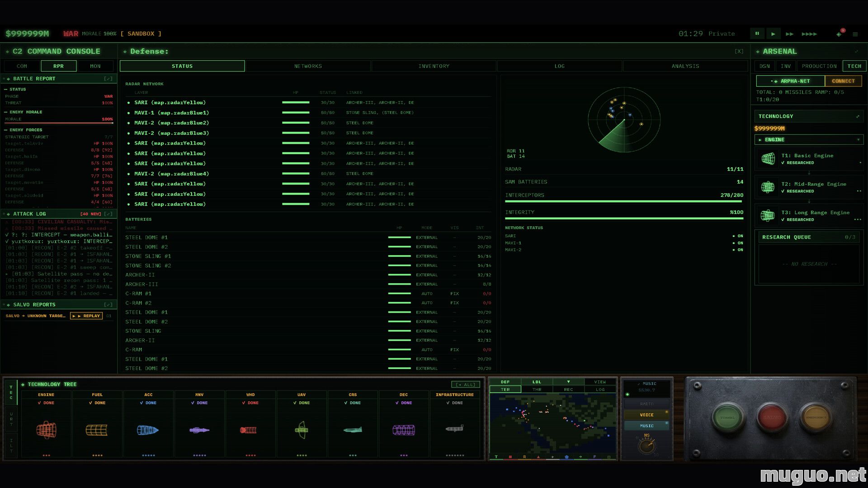Click the T2 Mid-Range Engine icon
The image size is (868, 488).
(768, 187)
